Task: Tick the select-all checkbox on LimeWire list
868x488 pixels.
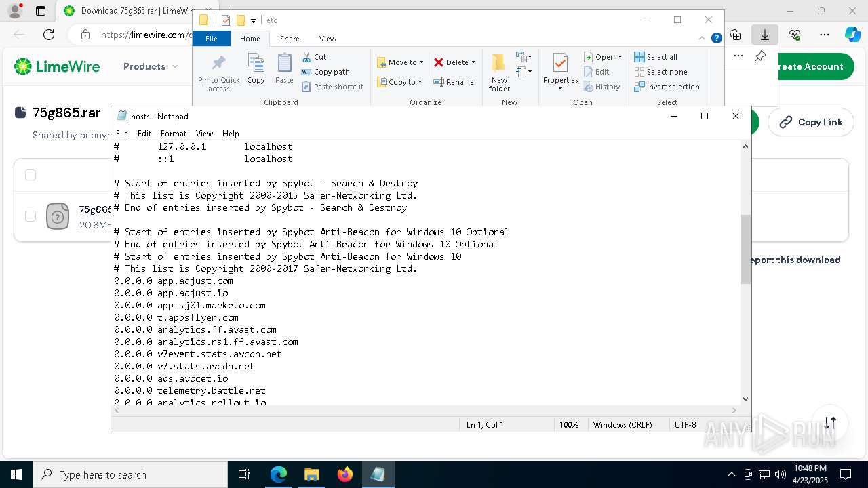Action: pos(31,175)
